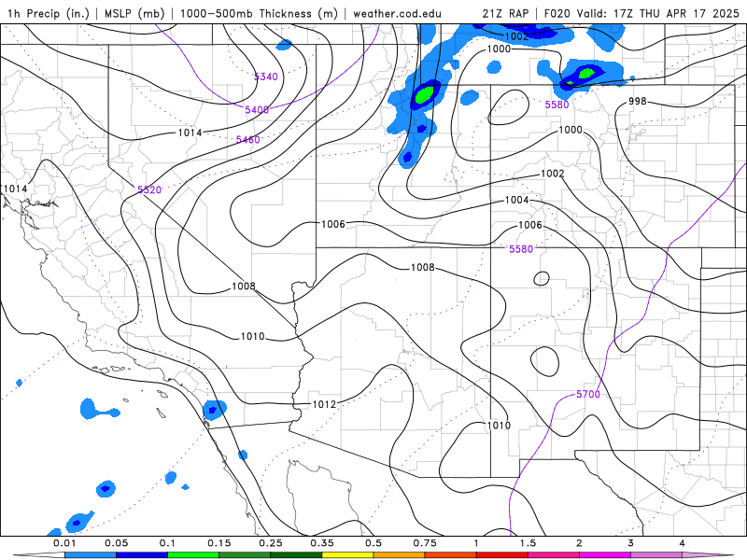Click the purple '5520' thickness label

(149, 189)
